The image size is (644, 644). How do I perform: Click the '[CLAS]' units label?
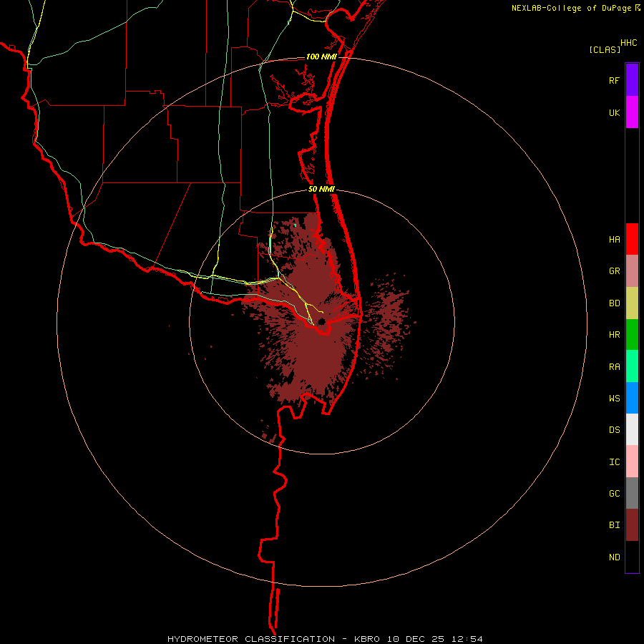pyautogui.click(x=605, y=49)
